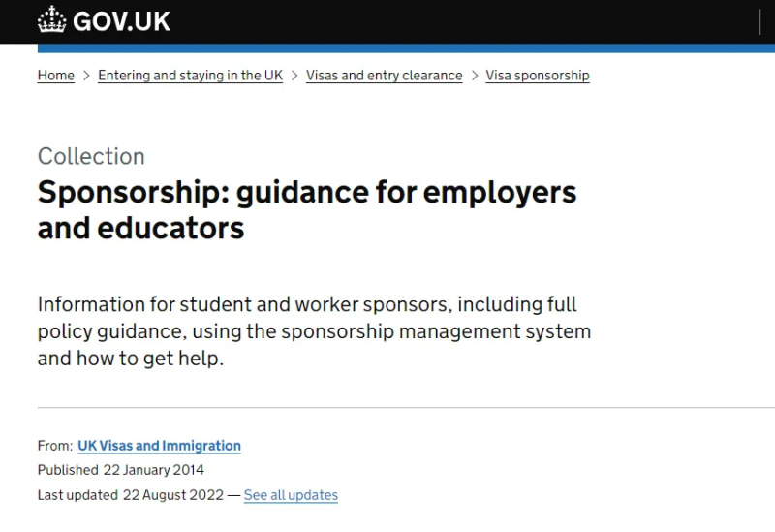Click the blue bar beneath the header
The height and width of the screenshot is (532, 775).
click(406, 48)
